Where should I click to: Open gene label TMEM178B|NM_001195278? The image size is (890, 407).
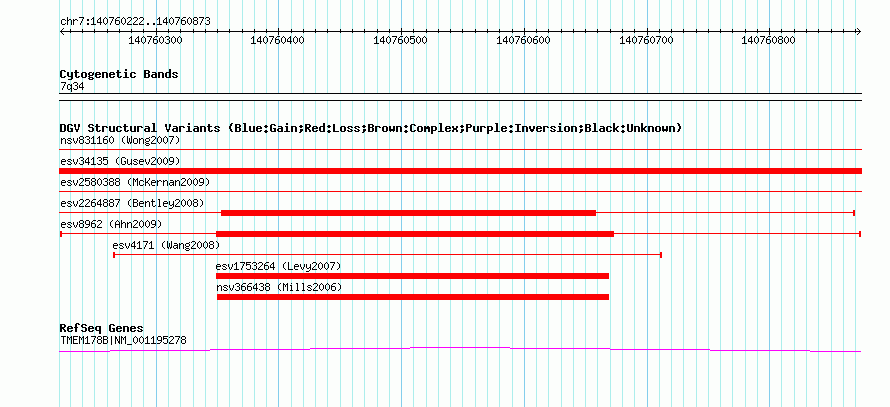(x=123, y=341)
